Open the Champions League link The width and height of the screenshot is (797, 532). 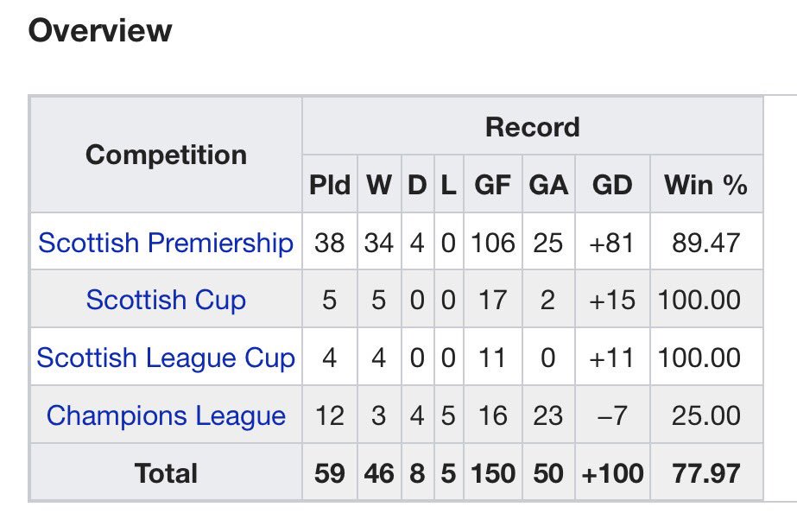[x=166, y=415]
